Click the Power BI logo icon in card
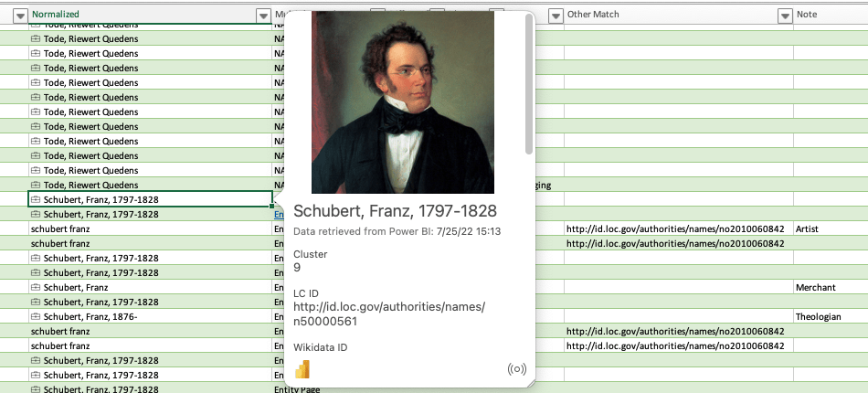 coord(302,368)
